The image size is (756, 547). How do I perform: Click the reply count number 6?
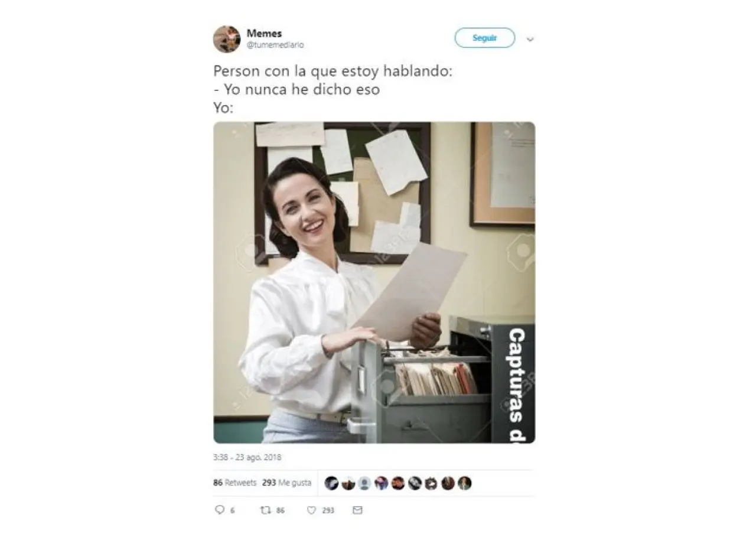point(232,510)
